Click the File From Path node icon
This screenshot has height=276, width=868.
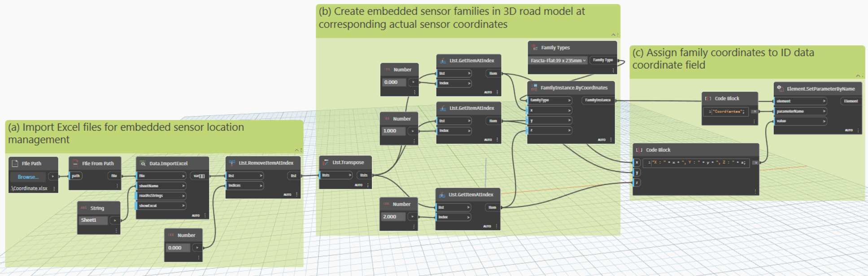point(75,164)
